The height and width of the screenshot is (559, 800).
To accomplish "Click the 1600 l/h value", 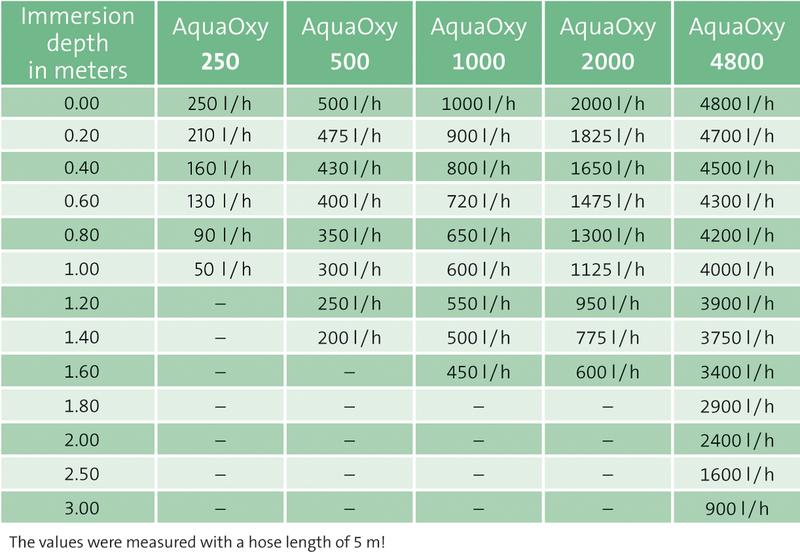I will pos(737,474).
